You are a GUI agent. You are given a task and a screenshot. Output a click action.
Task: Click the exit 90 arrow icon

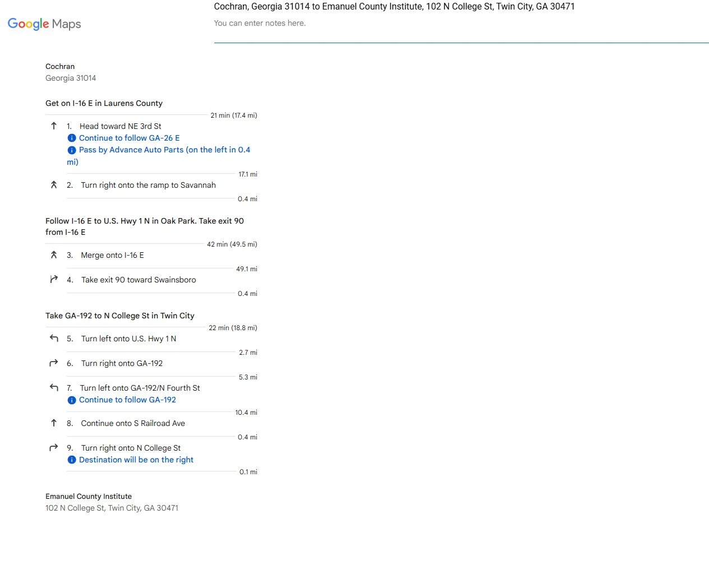pyautogui.click(x=54, y=279)
